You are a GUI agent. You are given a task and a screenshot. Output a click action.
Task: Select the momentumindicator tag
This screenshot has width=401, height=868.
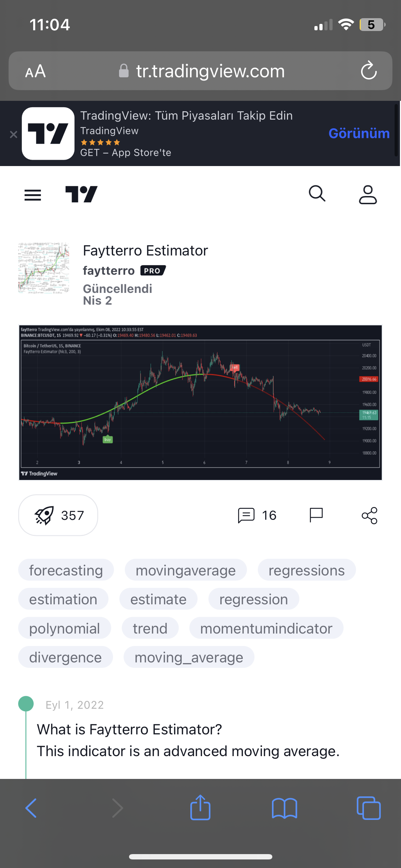[266, 628]
